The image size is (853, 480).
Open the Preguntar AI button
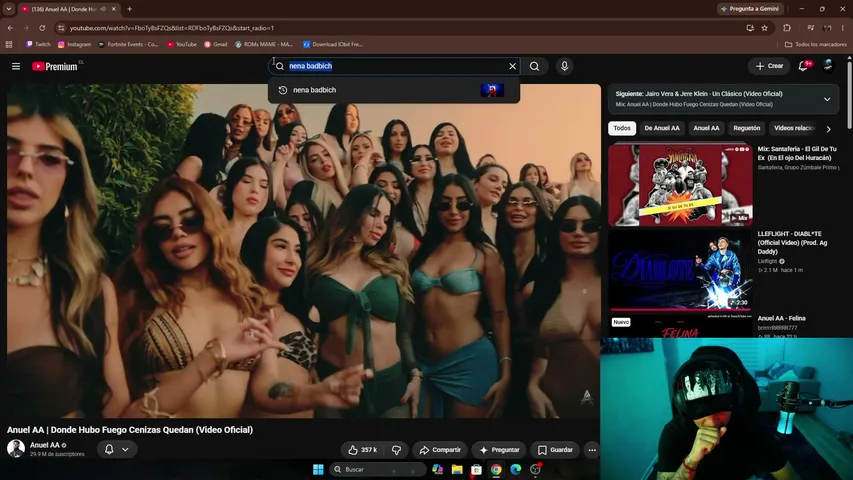coord(499,450)
